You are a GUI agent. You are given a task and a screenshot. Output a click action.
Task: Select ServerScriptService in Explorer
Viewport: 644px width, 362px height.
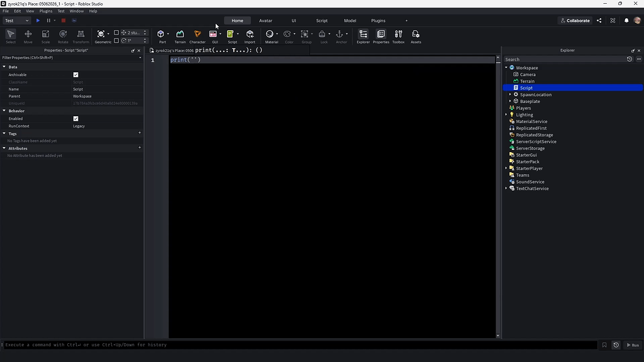pos(536,141)
